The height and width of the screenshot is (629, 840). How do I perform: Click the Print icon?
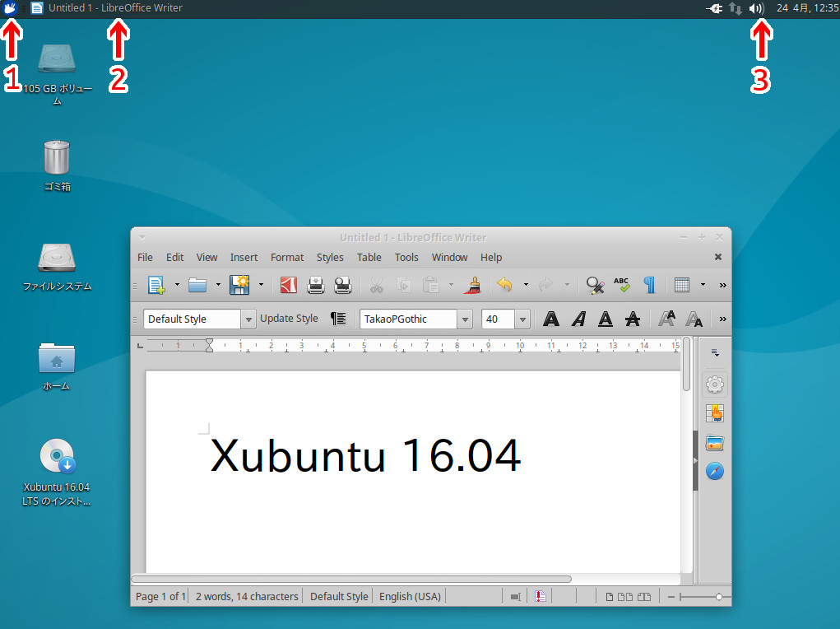(x=316, y=285)
